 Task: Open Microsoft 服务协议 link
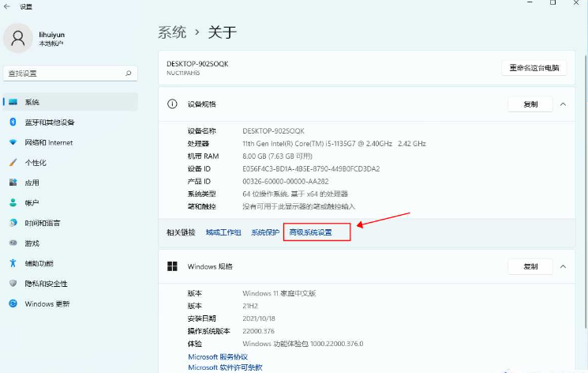(218, 357)
